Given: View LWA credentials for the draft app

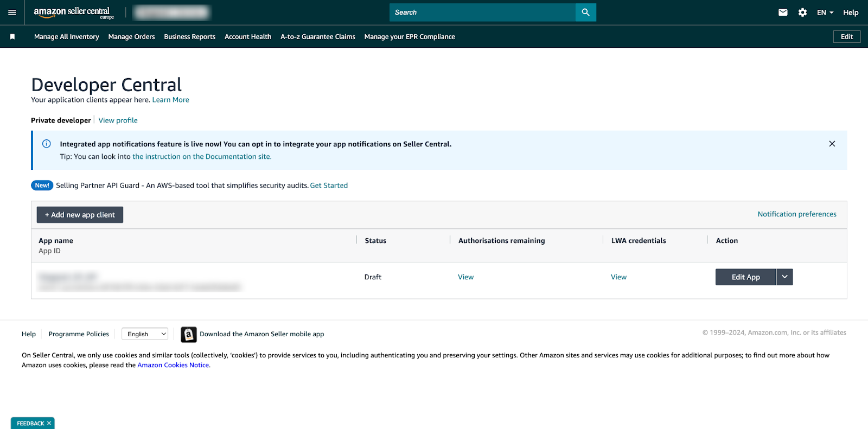Looking at the screenshot, I should tap(618, 277).
